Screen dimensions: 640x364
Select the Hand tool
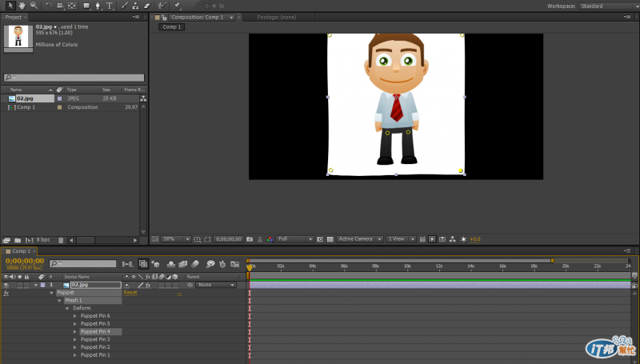click(x=22, y=6)
